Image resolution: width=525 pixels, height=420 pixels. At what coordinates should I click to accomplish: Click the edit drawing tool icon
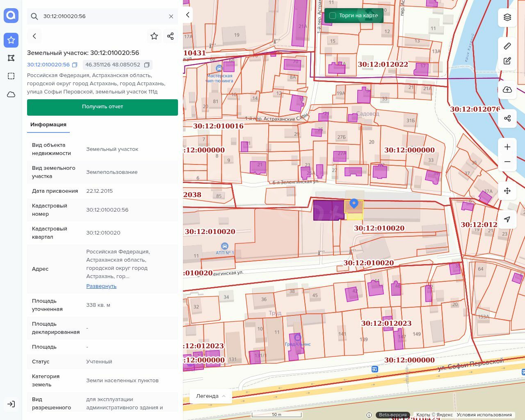(x=507, y=61)
